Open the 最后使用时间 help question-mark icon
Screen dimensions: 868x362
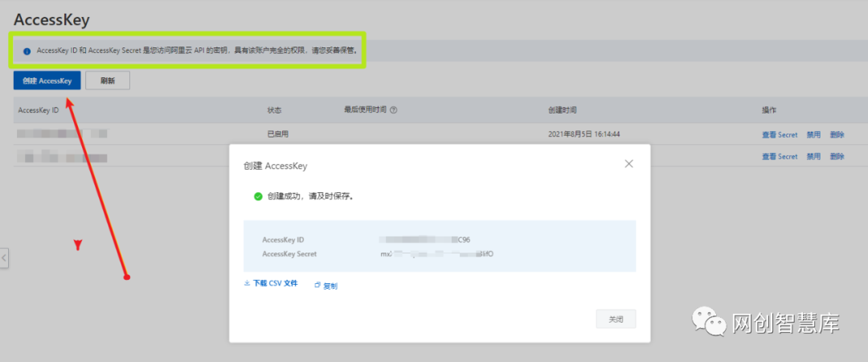tap(394, 110)
